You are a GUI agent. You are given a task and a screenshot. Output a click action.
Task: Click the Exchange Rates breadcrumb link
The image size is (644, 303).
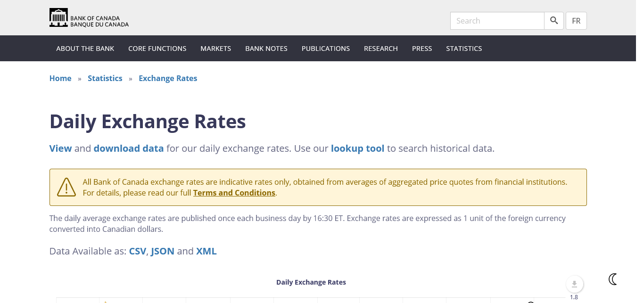168,78
